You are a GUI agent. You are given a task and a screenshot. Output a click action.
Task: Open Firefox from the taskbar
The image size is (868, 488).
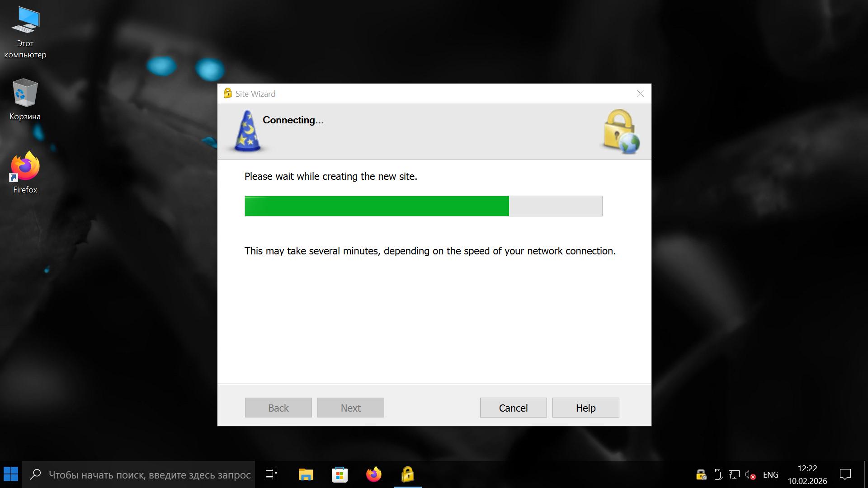[x=373, y=474]
